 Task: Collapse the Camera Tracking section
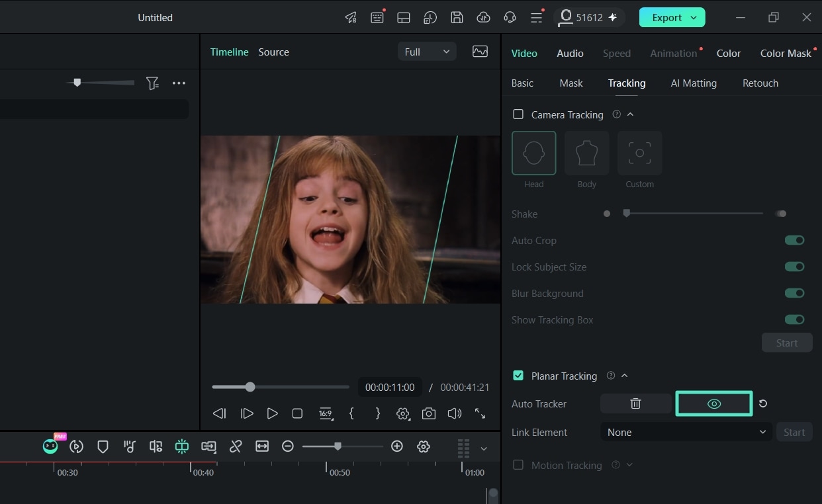pyautogui.click(x=630, y=114)
